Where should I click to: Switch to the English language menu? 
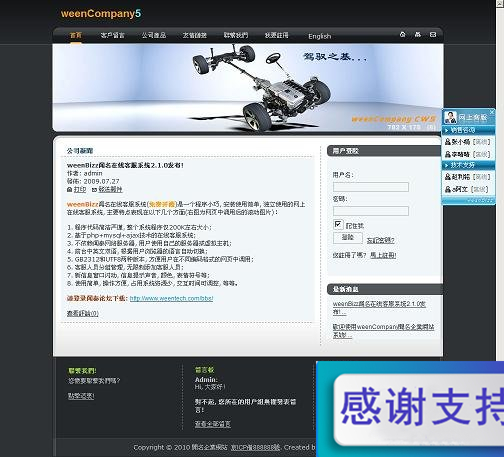click(x=320, y=36)
